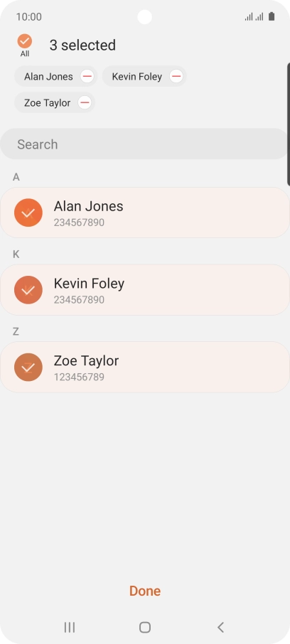Tap the battery status icon

[272, 16]
